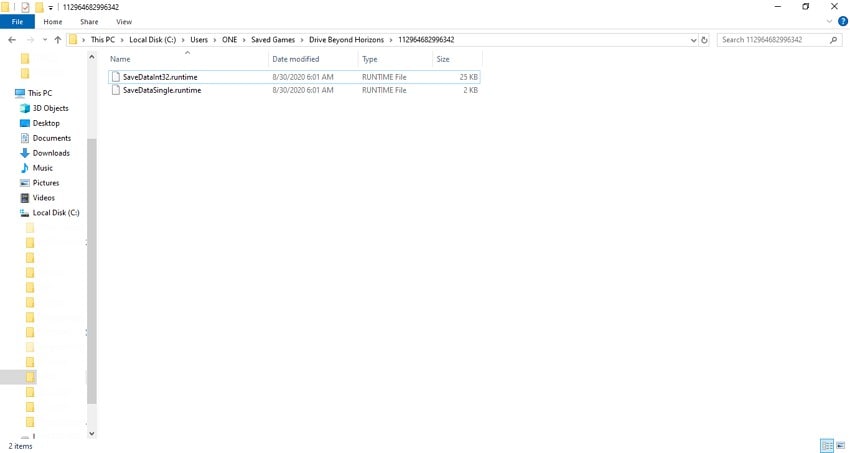The image size is (850, 453).
Task: Click the navigation pane scrollbar thumb
Action: pyautogui.click(x=92, y=271)
